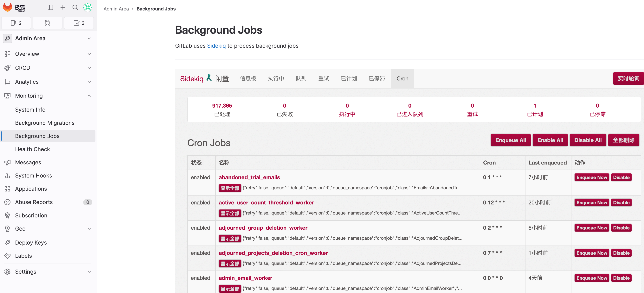644x293 pixels.
Task: Click the plus create-new icon
Action: 63,8
